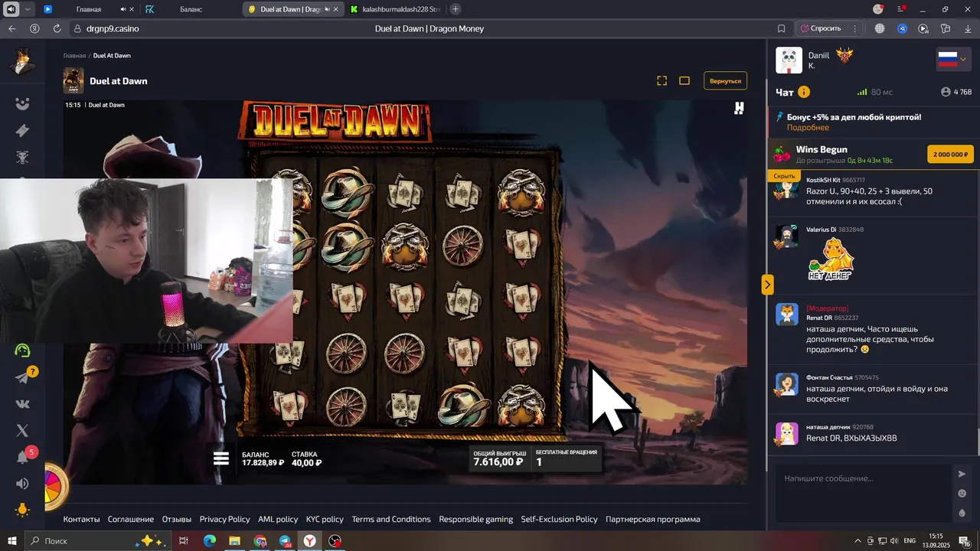Open the Соглашение footer link
Screen dimensions: 980x551
pyautogui.click(x=131, y=520)
